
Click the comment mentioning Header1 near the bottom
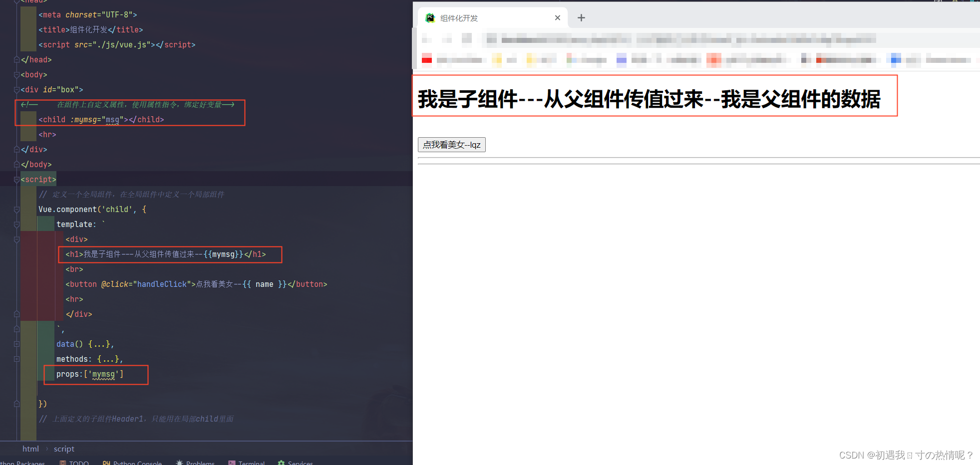tap(136, 419)
